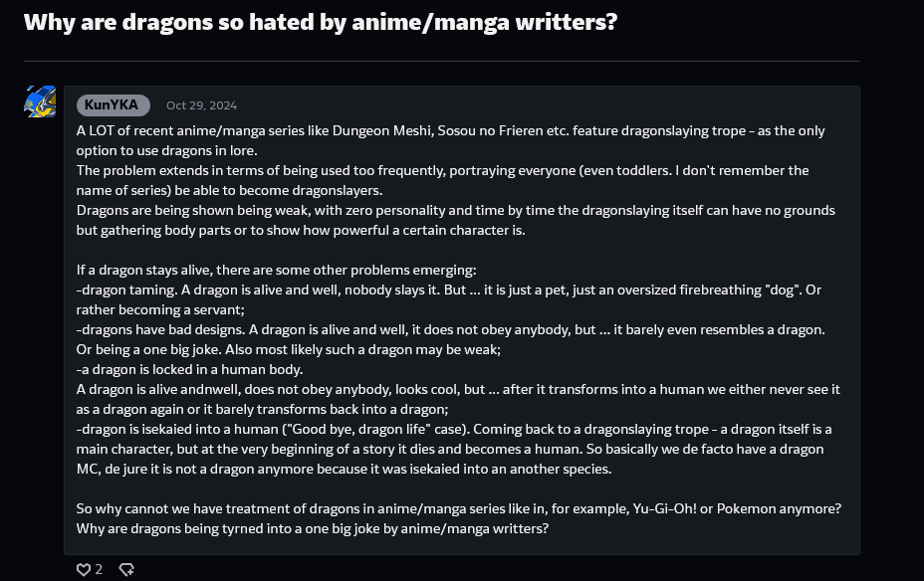Click the thread title about dragons being hated
924x581 pixels.
[321, 22]
